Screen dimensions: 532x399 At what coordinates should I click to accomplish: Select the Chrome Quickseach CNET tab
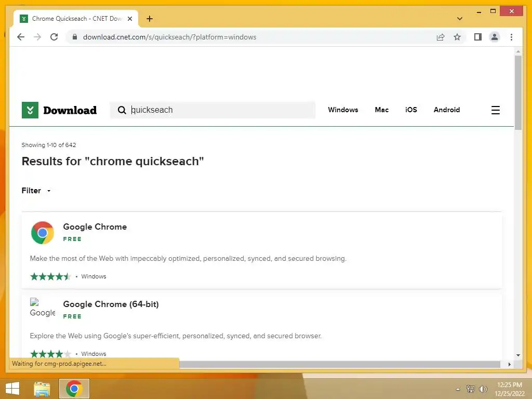(76, 19)
